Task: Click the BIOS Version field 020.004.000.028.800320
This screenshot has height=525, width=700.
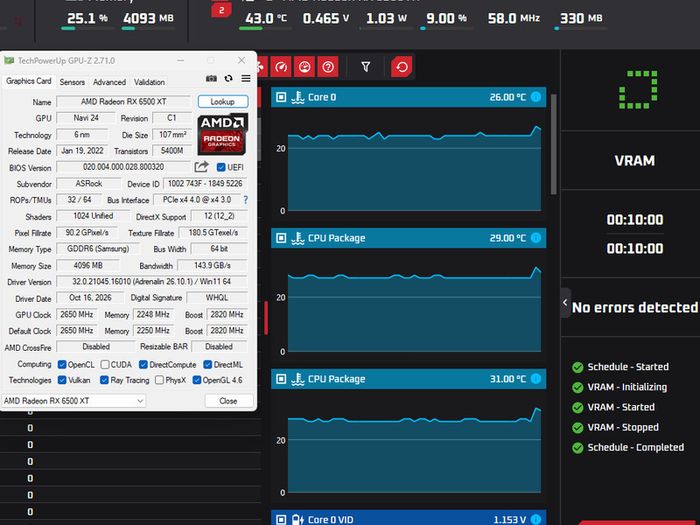Action: [x=124, y=167]
